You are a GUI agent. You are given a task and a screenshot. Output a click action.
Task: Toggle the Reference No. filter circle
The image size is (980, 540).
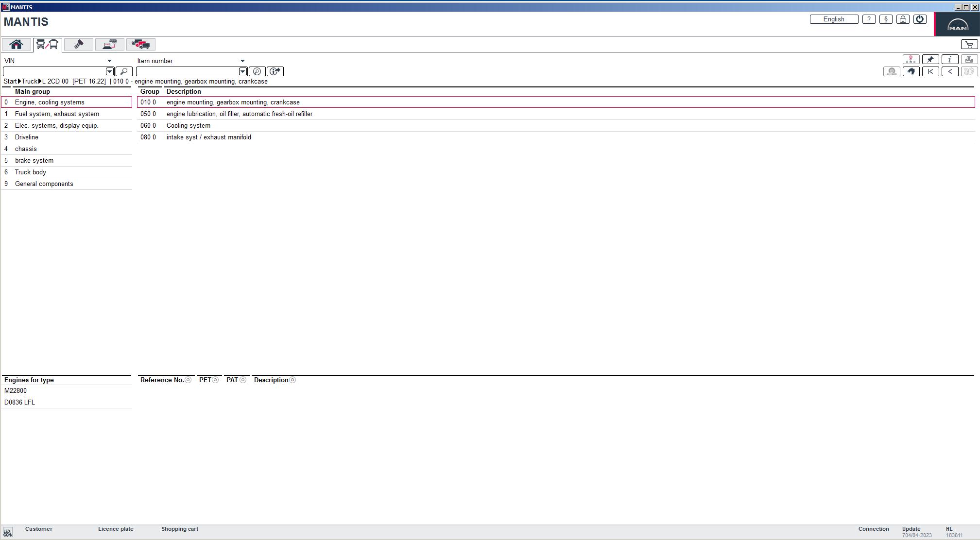(x=188, y=380)
